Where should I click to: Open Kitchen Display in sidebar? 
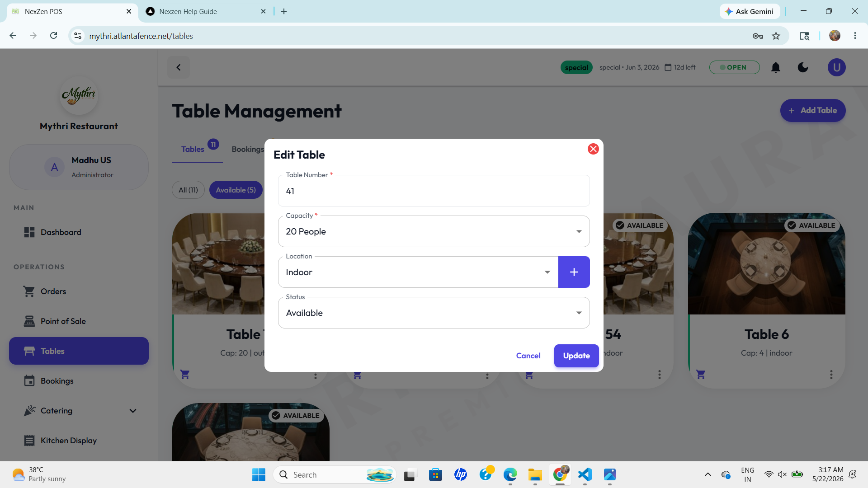click(x=79, y=441)
